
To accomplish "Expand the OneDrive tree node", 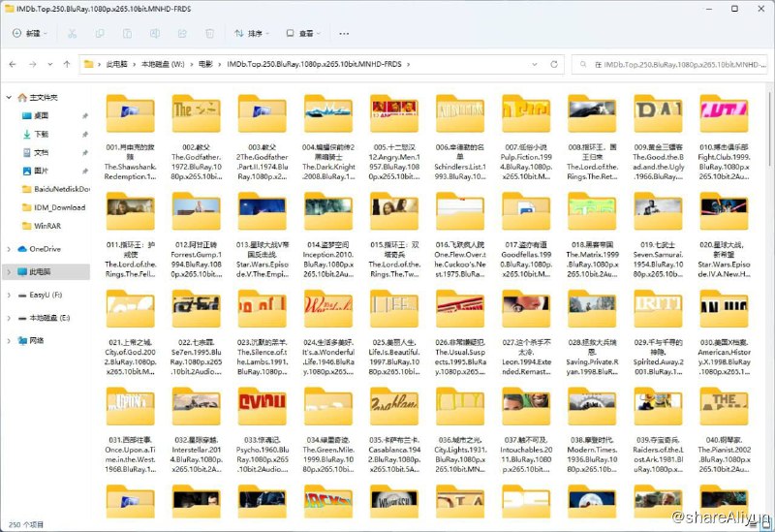I will 8,249.
